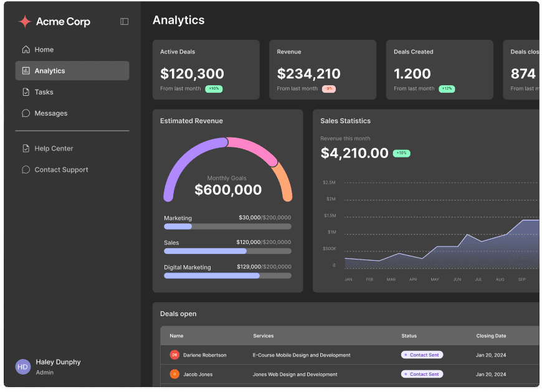Click the MAY label on chart axis

click(435, 279)
